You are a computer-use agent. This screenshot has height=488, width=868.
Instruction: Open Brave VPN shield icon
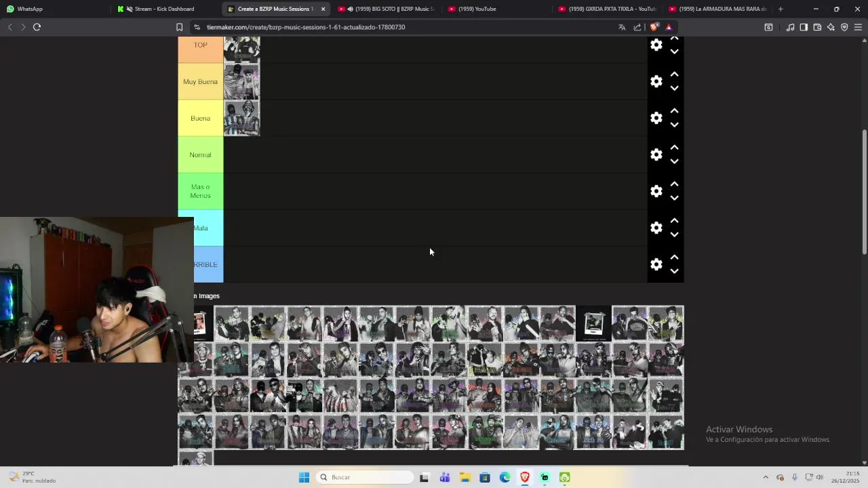point(844,27)
